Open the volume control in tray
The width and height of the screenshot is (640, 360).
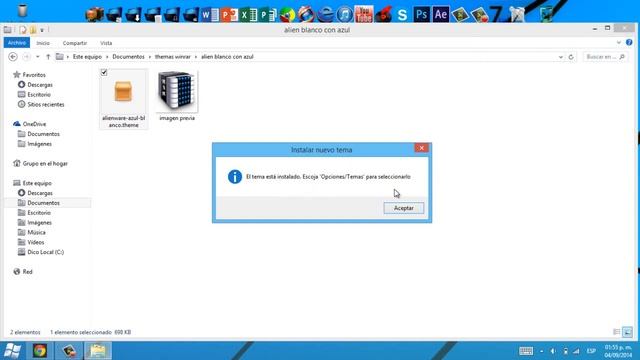click(x=553, y=351)
